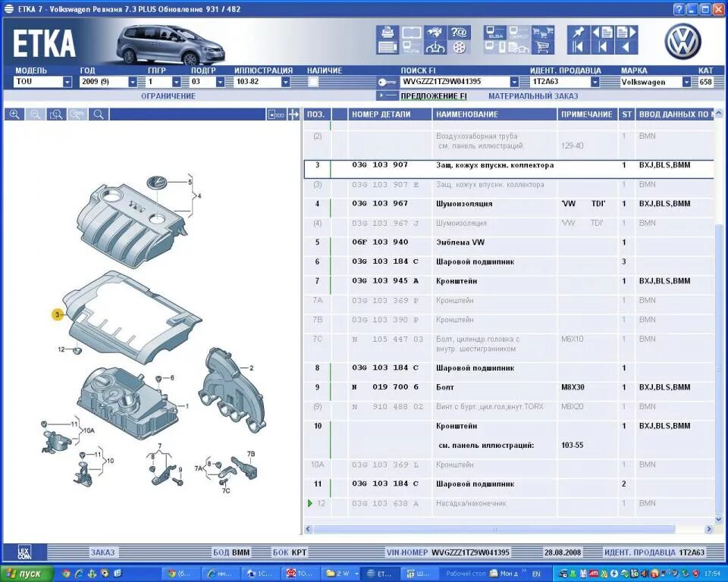728x582 pixels.
Task: Open the ELSA link icon
Action: point(495,33)
